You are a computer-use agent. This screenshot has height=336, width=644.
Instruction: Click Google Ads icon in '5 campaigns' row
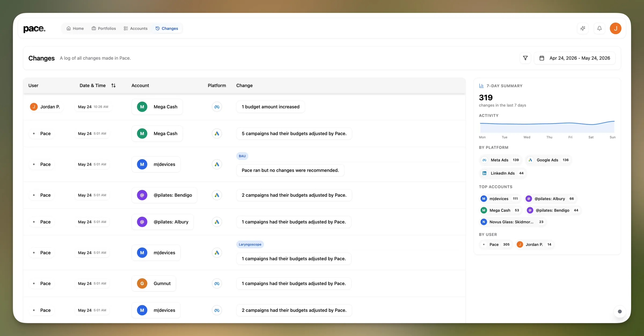click(x=217, y=134)
